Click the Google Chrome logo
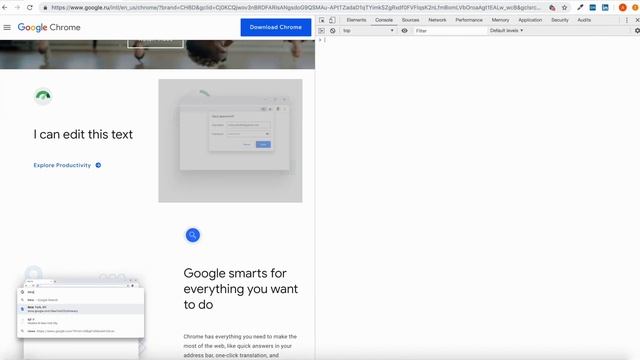This screenshot has height=360, width=640. point(49,27)
